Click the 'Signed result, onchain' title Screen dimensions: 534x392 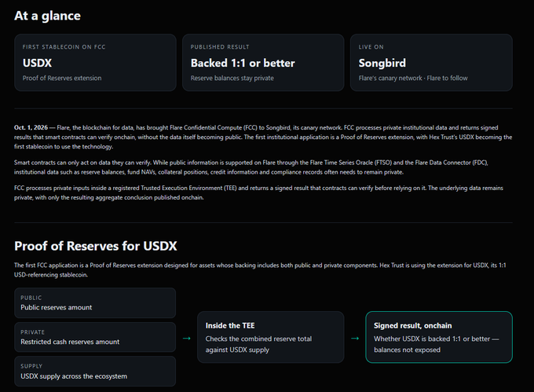413,325
